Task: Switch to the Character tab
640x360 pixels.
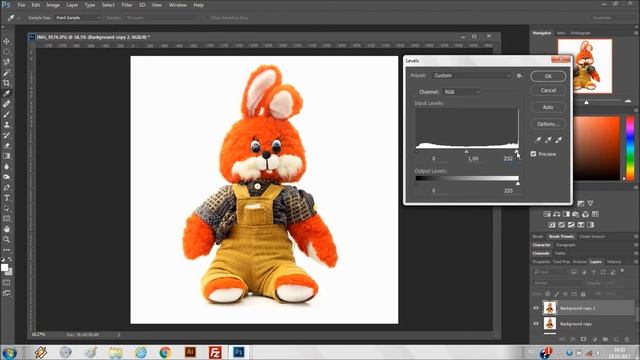Action: point(541,245)
